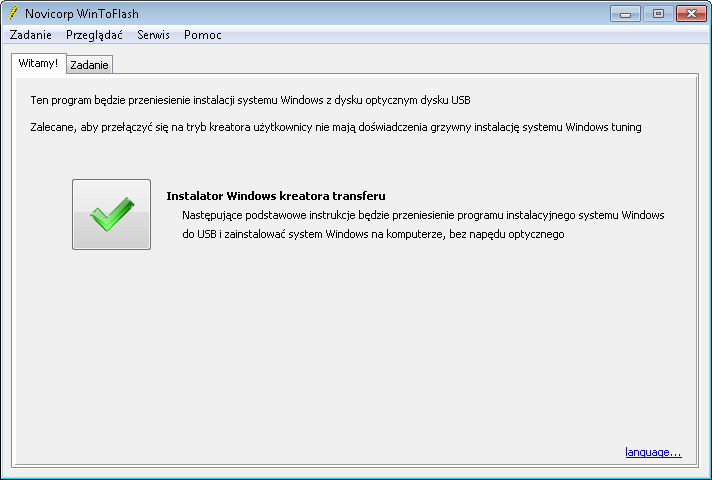Click the WinToFlash pencil title icon
This screenshot has height=480, width=712.
coord(13,14)
